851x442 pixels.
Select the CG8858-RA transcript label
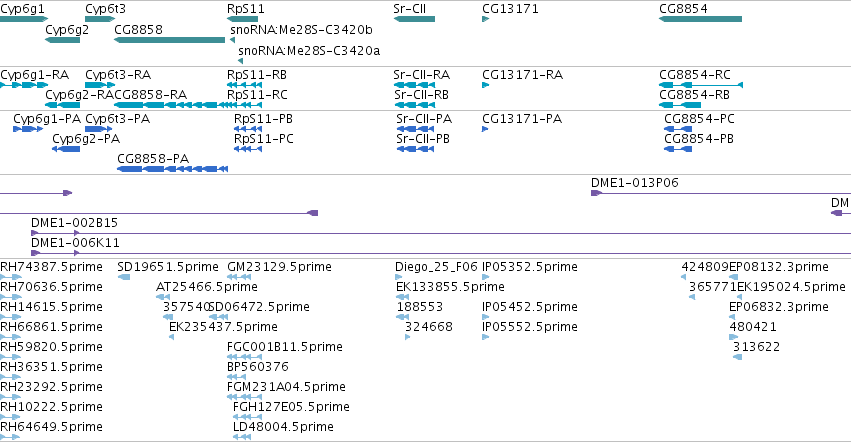click(150, 94)
